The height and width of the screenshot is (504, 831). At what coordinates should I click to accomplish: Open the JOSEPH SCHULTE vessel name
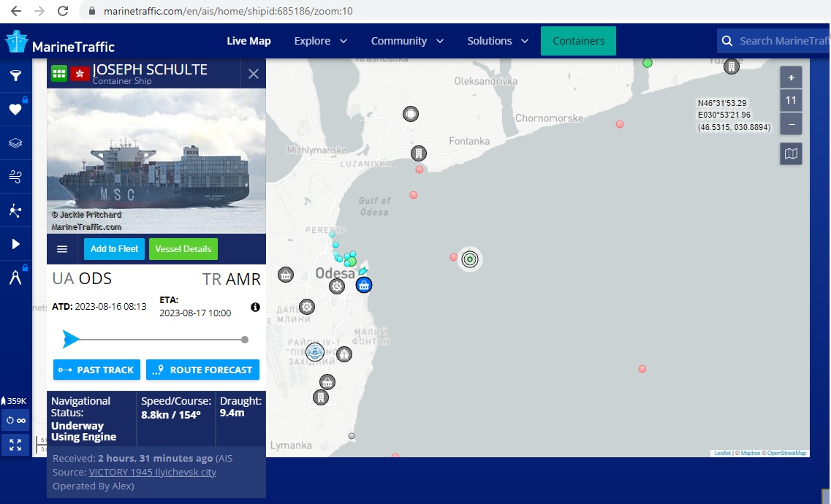coord(150,69)
